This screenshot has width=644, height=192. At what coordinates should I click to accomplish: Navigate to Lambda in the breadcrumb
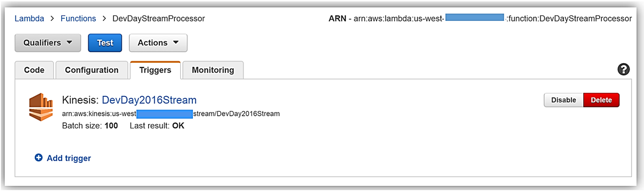click(x=29, y=19)
